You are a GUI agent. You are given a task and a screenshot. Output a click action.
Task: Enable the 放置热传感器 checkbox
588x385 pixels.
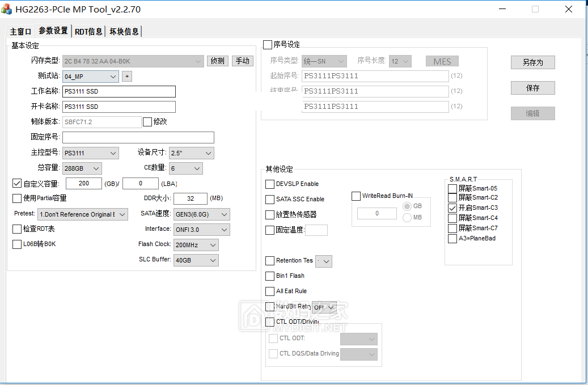pyautogui.click(x=270, y=215)
